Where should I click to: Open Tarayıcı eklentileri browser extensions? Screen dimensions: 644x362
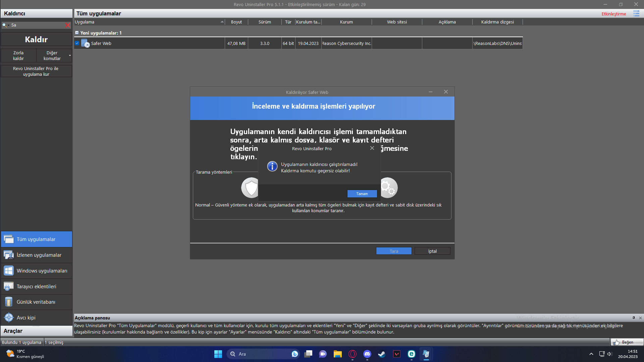(x=36, y=287)
